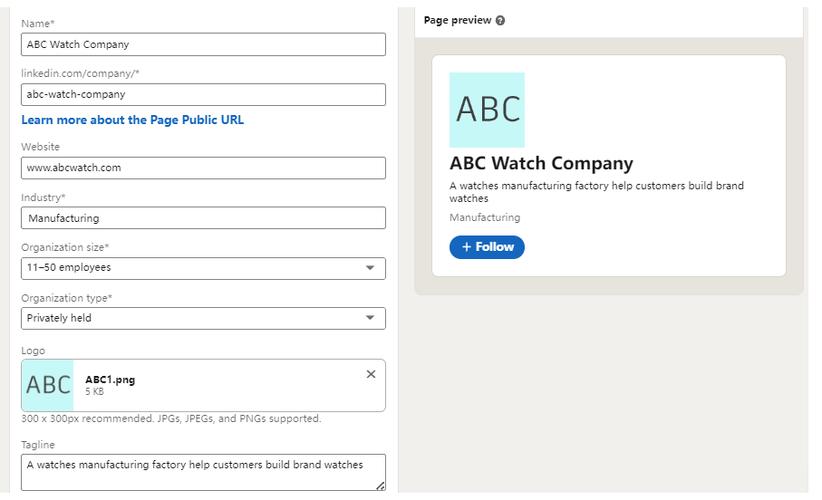This screenshot has height=500, width=822.
Task: Click the ABC logo in page preview
Action: pyautogui.click(x=487, y=109)
